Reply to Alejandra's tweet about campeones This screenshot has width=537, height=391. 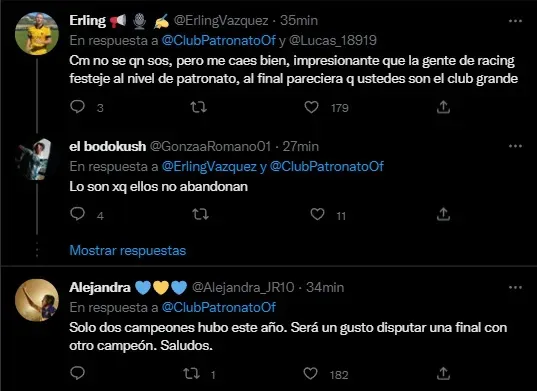(x=77, y=373)
